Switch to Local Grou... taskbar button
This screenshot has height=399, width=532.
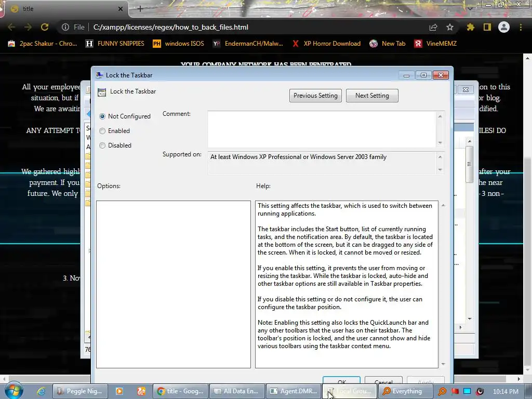tap(350, 391)
